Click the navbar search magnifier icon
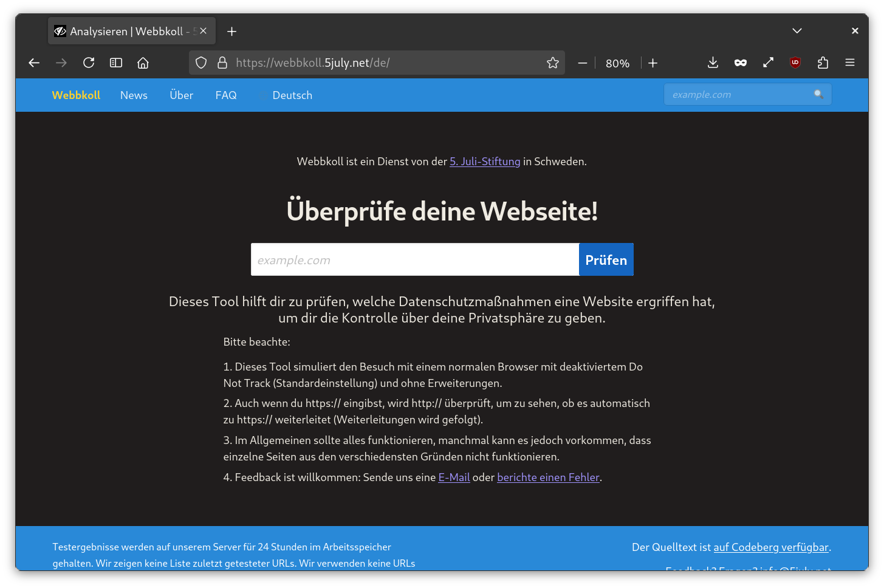The height and width of the screenshot is (588, 884). (819, 94)
